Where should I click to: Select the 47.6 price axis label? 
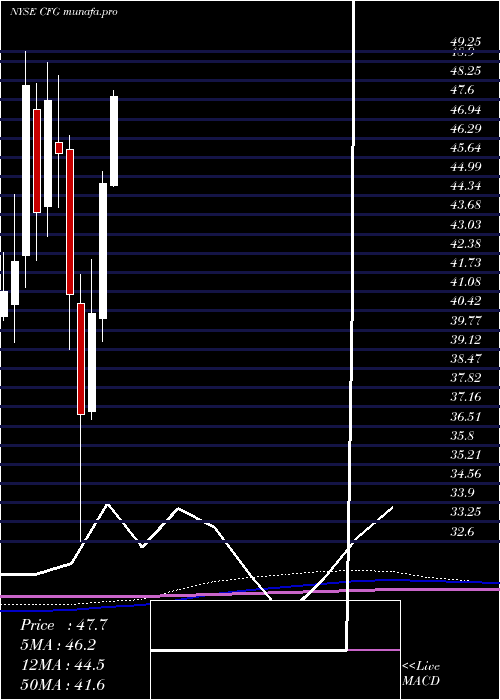click(x=462, y=90)
